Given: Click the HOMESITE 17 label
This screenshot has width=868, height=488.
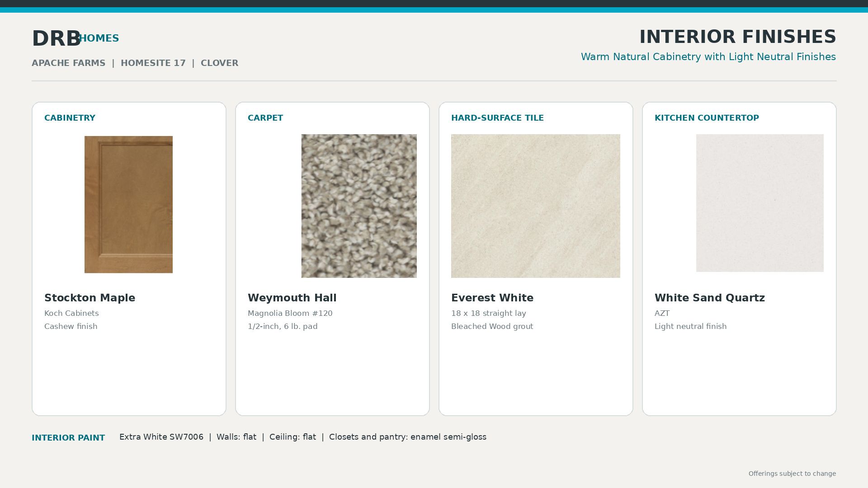Looking at the screenshot, I should coord(153,63).
